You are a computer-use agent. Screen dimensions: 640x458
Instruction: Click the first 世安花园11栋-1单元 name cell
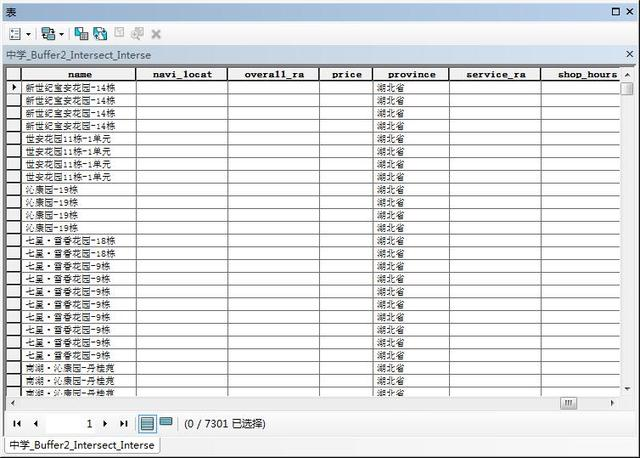click(x=79, y=139)
